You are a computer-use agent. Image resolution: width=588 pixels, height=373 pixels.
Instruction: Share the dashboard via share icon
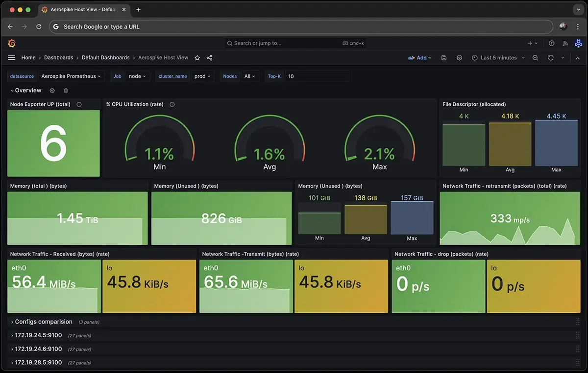(210, 58)
